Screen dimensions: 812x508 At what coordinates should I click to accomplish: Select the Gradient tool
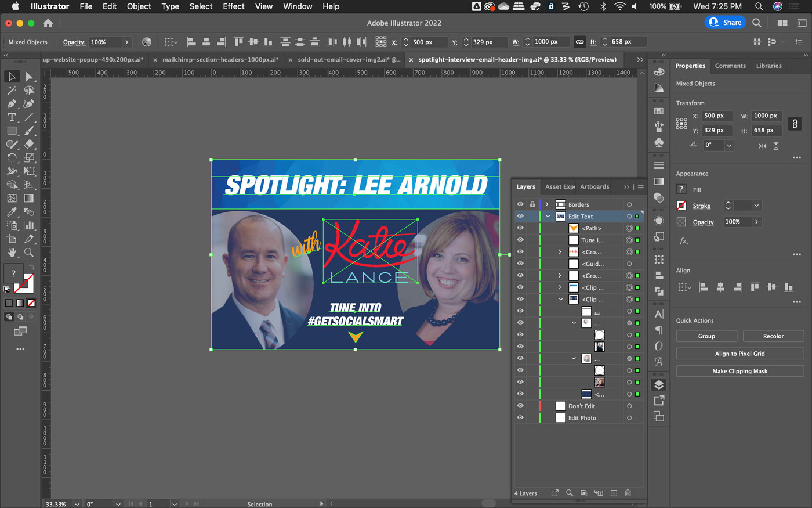[29, 198]
